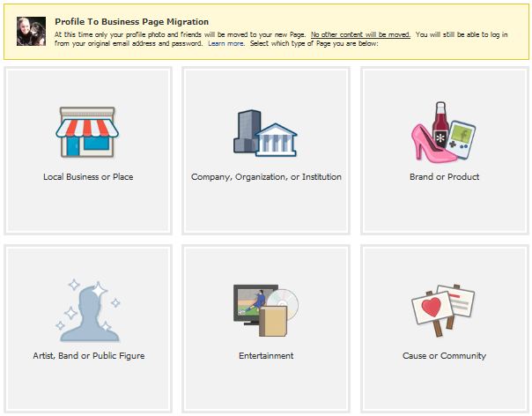Viewport: 532px width, 416px height.
Task: Click the 'Entertainment' label
Action: (x=266, y=355)
